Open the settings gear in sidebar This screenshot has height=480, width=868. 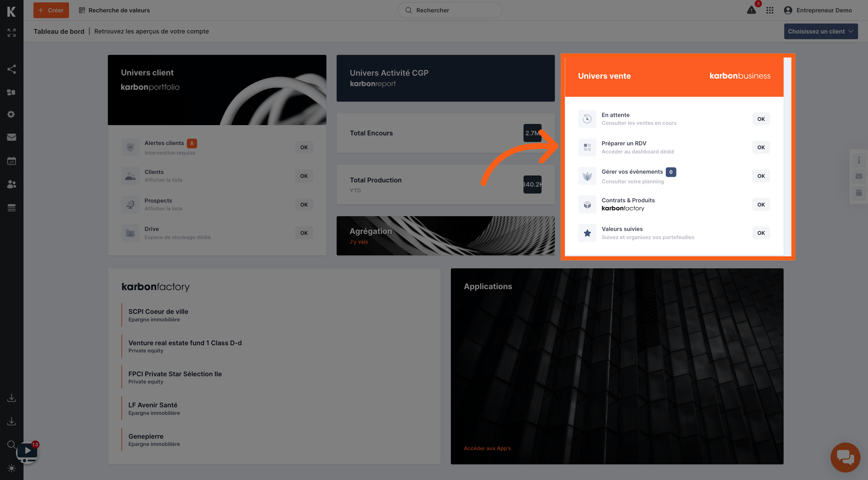pos(11,115)
